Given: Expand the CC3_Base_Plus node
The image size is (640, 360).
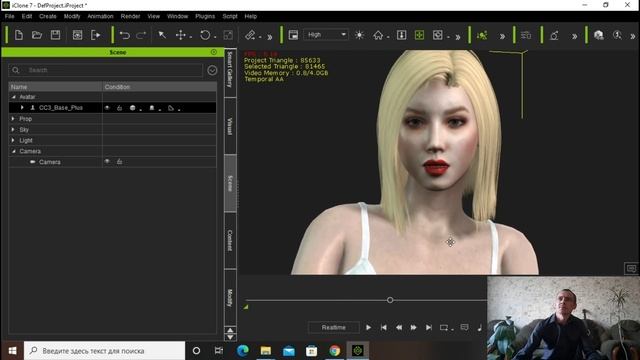Looking at the screenshot, I should click(22, 108).
